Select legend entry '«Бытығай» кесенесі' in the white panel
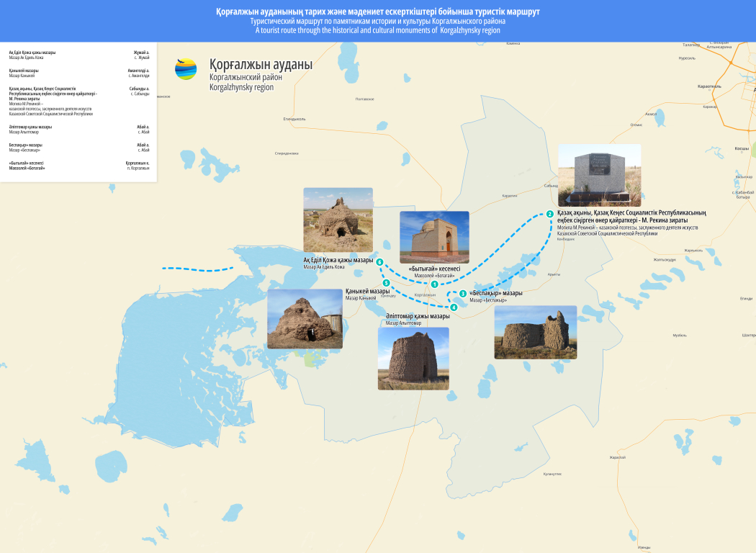This screenshot has width=756, height=553. point(26,163)
